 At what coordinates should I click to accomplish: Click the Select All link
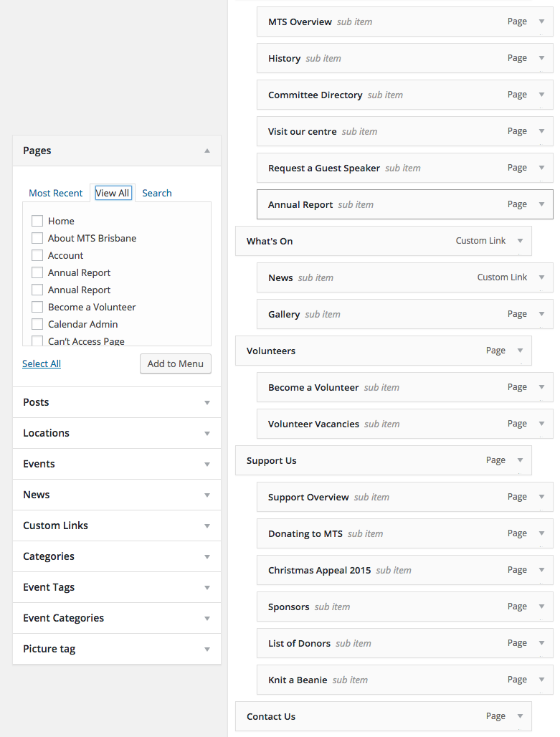(42, 363)
